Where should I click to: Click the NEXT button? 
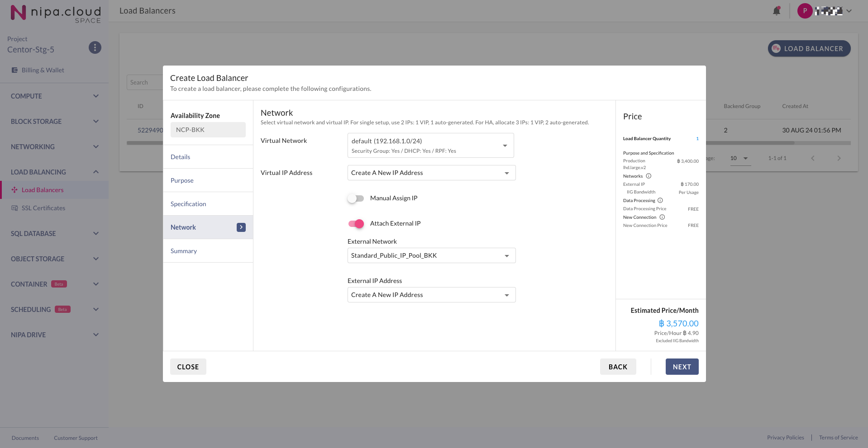click(682, 367)
